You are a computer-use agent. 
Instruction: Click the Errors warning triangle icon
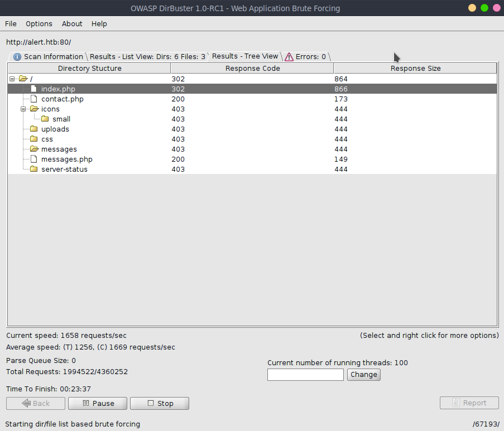point(289,57)
